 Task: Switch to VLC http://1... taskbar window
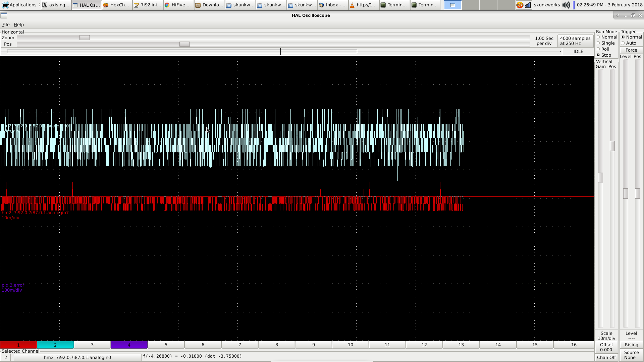(364, 5)
